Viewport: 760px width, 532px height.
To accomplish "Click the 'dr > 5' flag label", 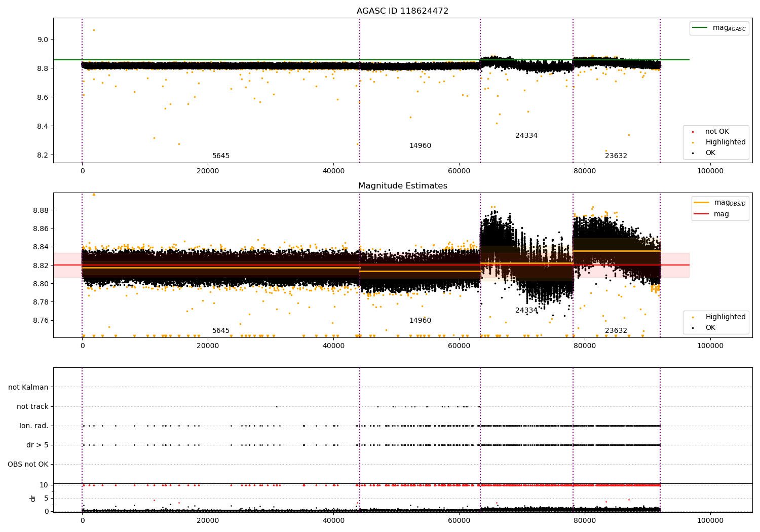I will (37, 445).
